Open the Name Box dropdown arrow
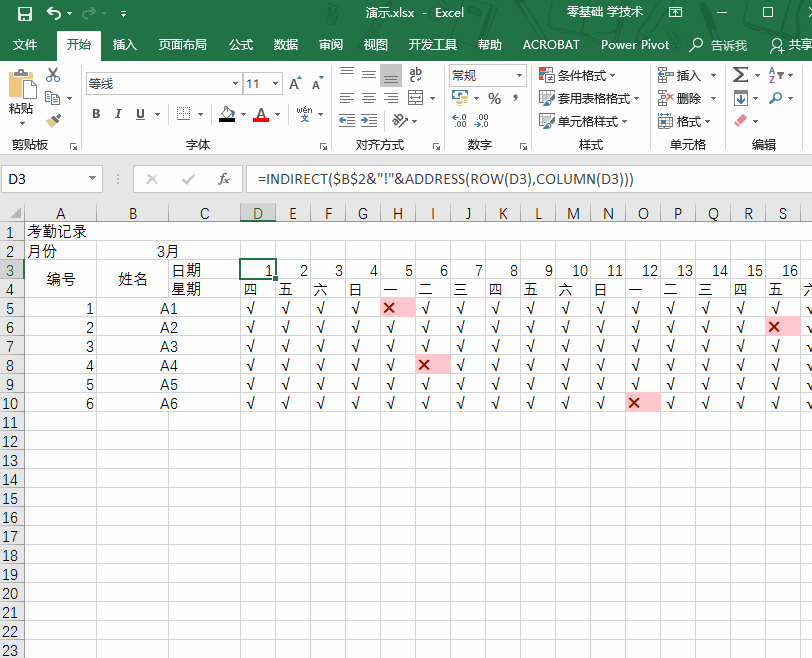This screenshot has height=658, width=812. pyautogui.click(x=92, y=179)
